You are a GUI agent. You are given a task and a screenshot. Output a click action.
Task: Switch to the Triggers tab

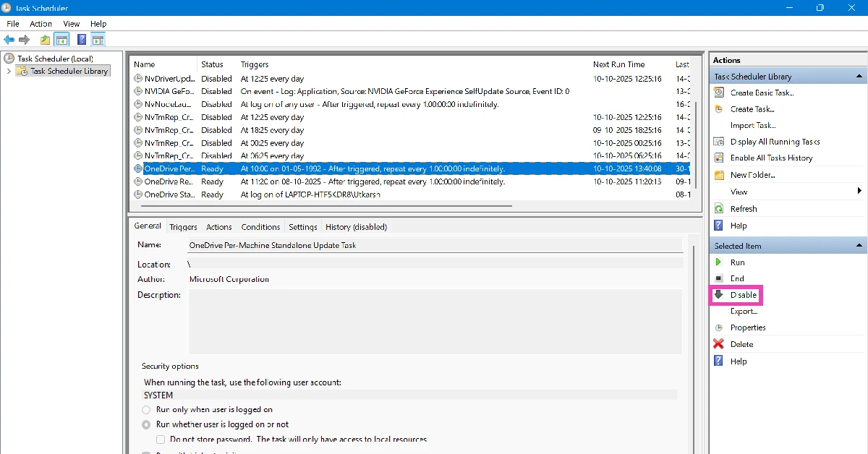point(183,227)
